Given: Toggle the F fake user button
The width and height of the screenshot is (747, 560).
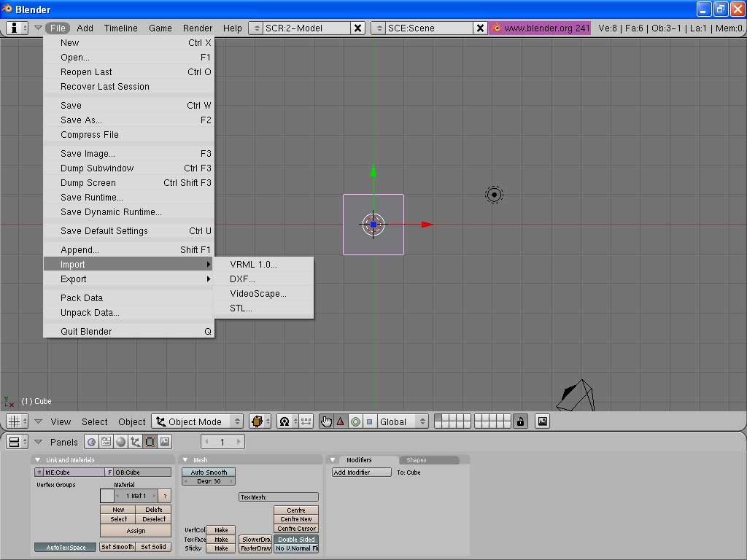Looking at the screenshot, I should [109, 472].
